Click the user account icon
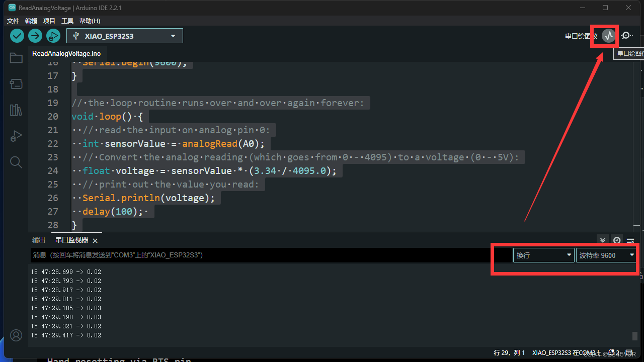The height and width of the screenshot is (362, 644). [16, 335]
